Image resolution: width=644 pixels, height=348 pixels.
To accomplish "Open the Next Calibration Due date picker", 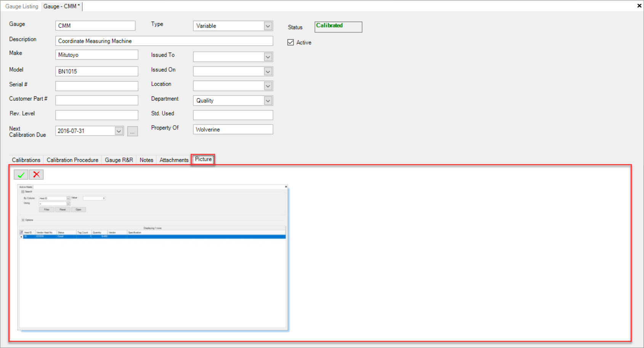I will click(119, 131).
